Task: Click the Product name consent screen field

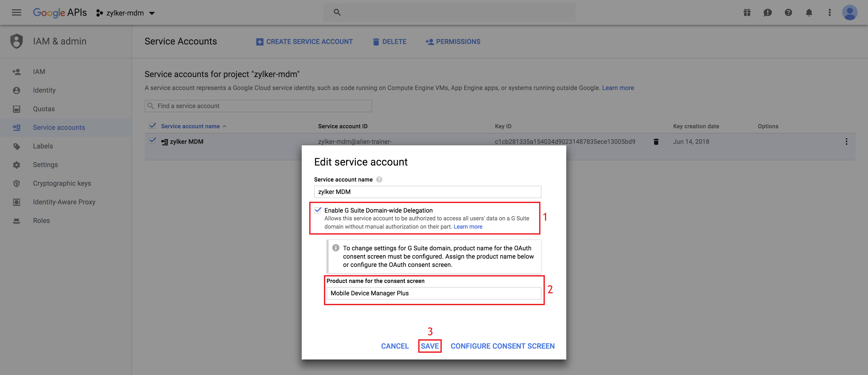Action: (433, 293)
